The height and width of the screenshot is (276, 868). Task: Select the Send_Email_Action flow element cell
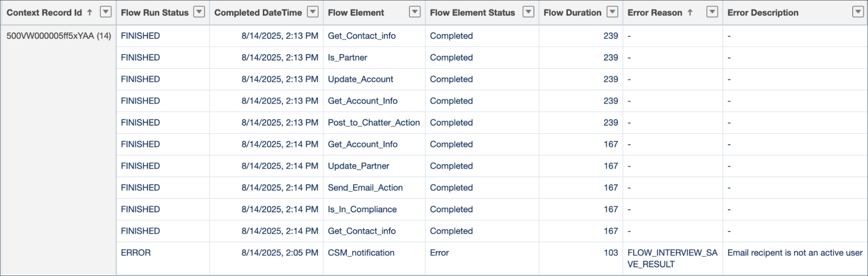(x=365, y=188)
